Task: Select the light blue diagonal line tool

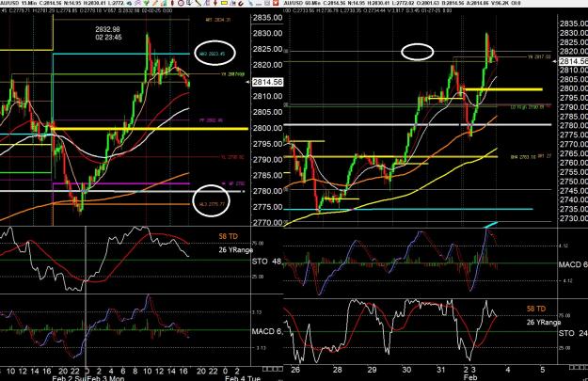Action: (x=250, y=3)
